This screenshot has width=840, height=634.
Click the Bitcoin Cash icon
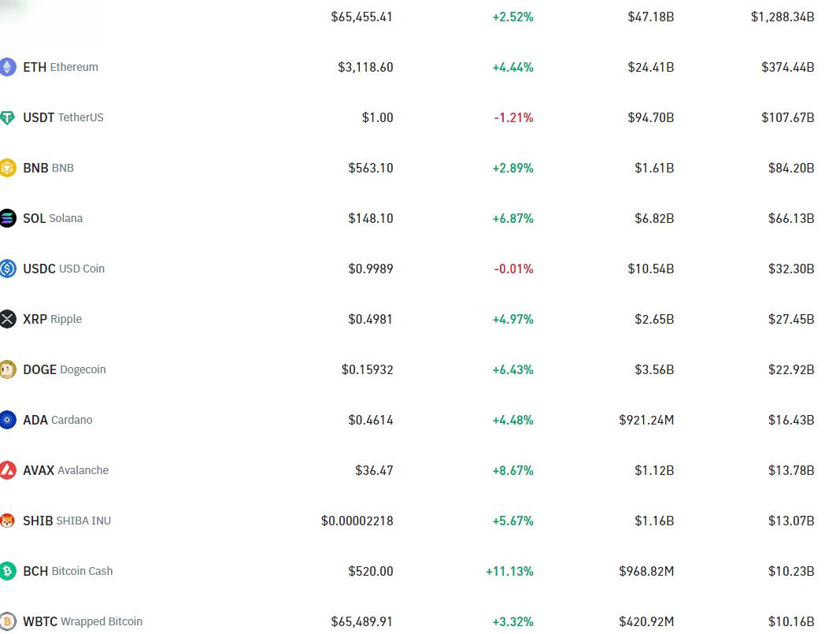[x=8, y=571]
